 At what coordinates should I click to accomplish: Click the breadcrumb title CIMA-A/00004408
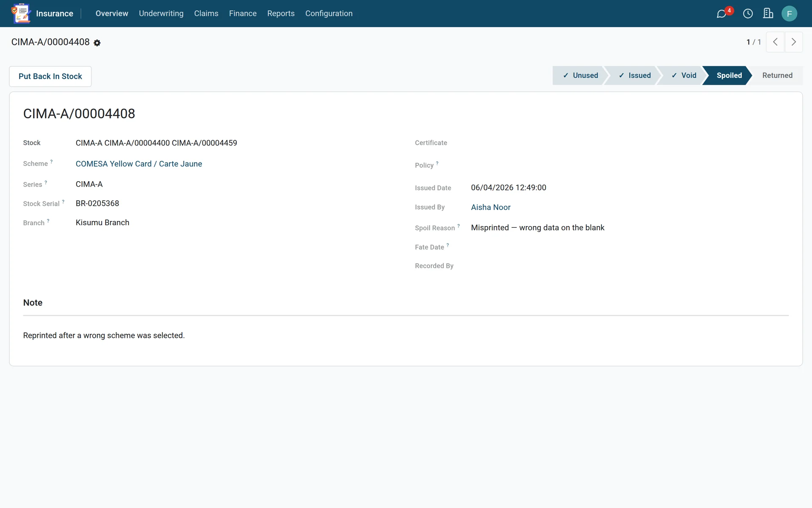[50, 42]
